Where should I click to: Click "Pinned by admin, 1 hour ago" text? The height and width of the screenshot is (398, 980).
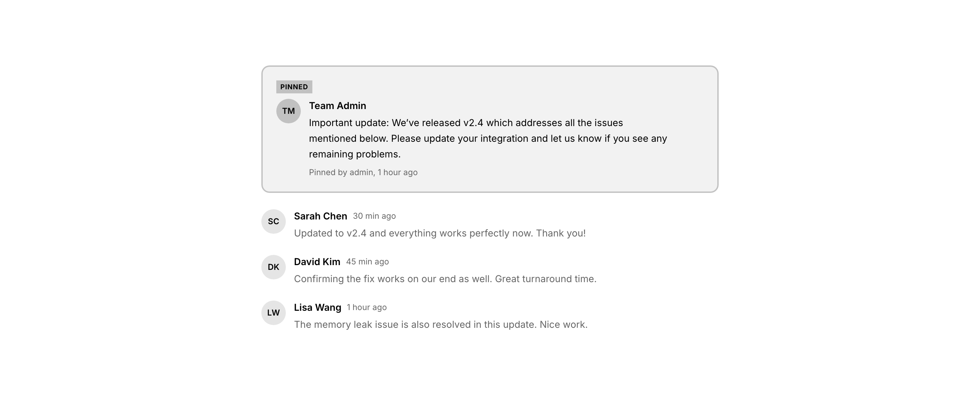(363, 172)
